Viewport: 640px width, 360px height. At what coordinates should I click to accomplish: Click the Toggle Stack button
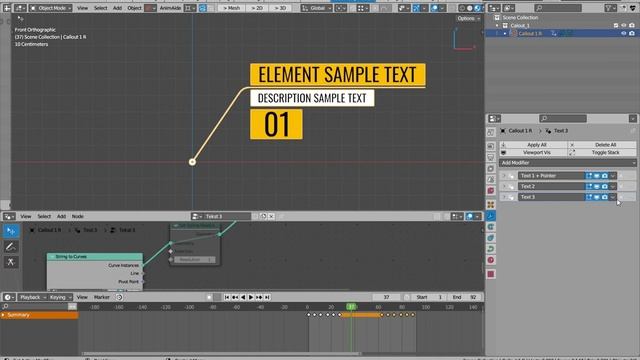(x=602, y=152)
